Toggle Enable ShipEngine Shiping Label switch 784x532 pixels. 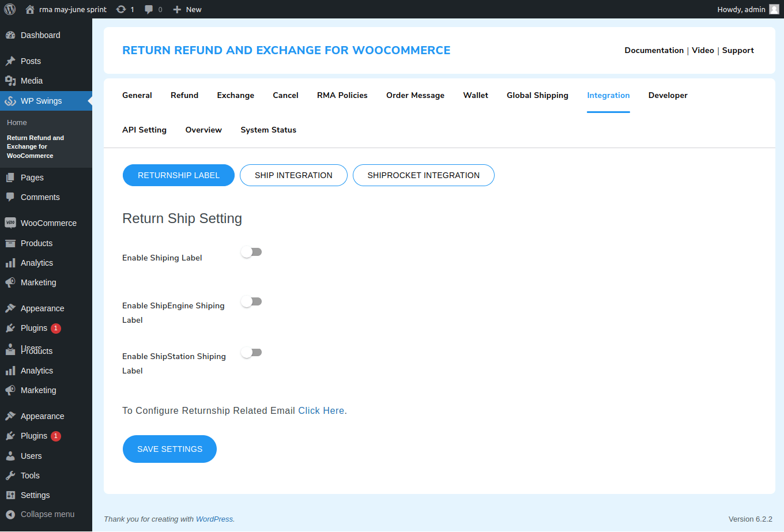[251, 301]
